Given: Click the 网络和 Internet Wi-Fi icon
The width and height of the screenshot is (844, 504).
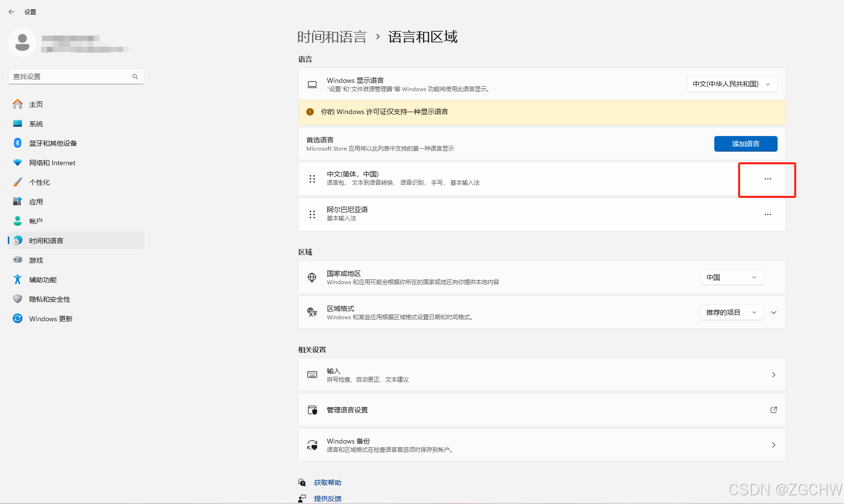Looking at the screenshot, I should tap(18, 162).
